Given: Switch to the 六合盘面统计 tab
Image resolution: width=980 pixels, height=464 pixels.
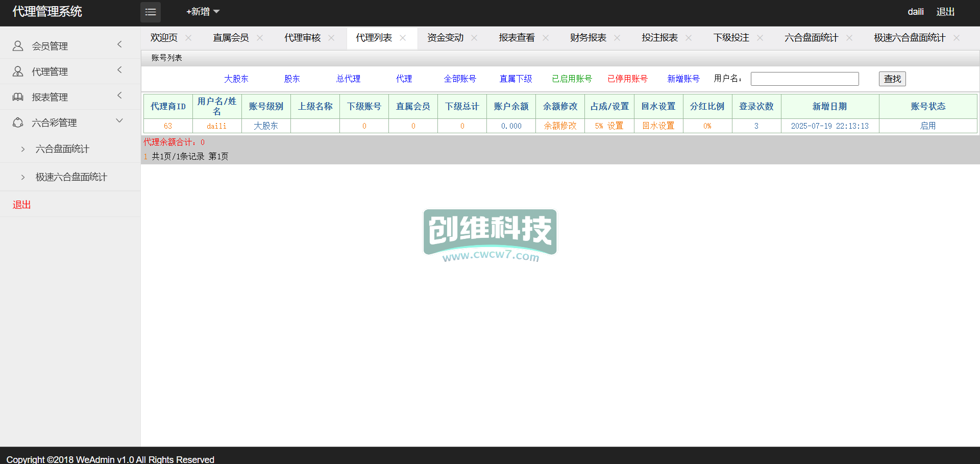Looking at the screenshot, I should pos(811,38).
